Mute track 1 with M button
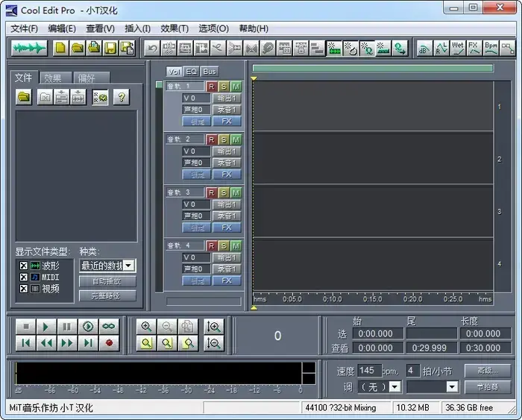The width and height of the screenshot is (522, 420). click(x=236, y=87)
